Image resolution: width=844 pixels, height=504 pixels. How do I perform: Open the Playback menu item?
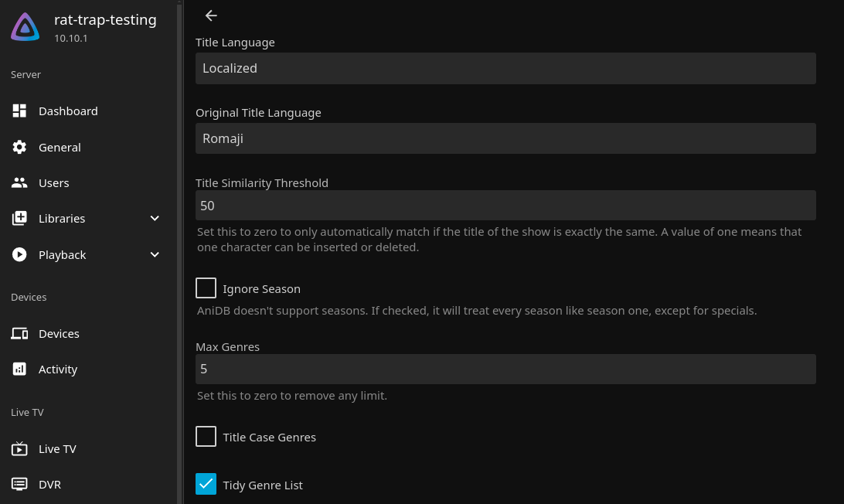[63, 255]
